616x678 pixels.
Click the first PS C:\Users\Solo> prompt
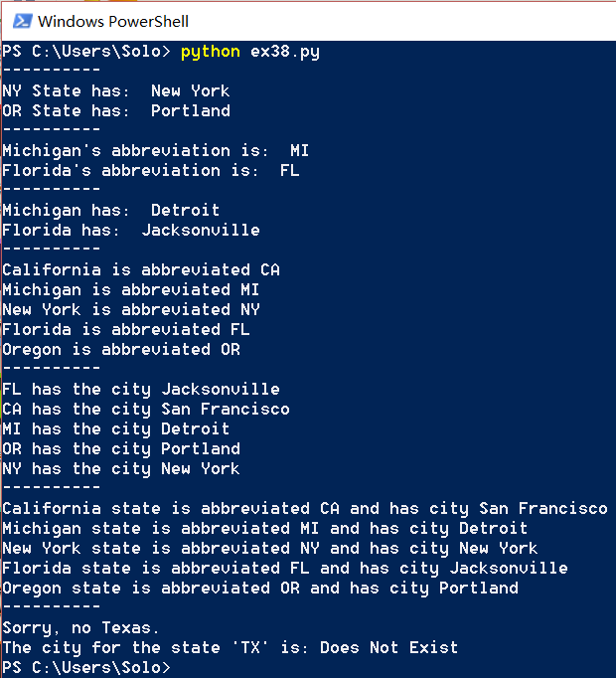[x=86, y=52]
